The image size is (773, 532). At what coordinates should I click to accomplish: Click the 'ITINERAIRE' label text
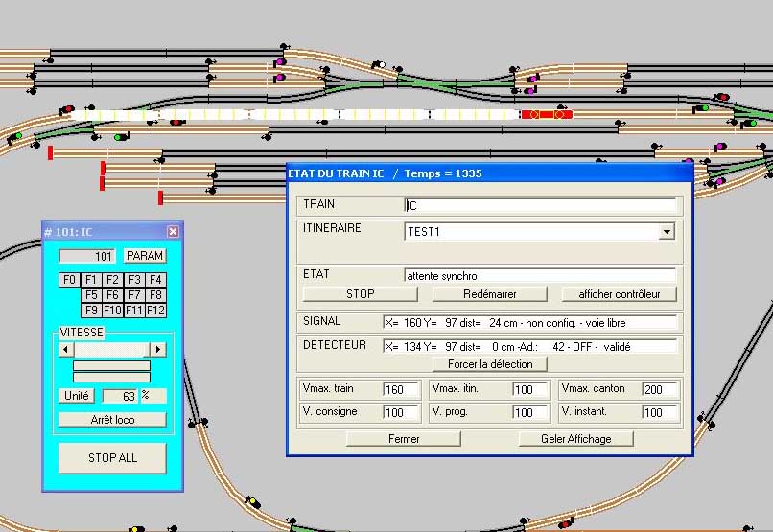click(x=332, y=228)
